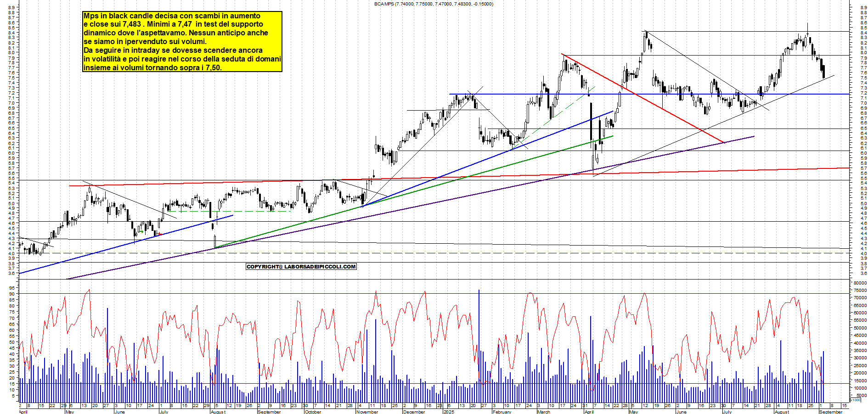The width and height of the screenshot is (868, 414).
Task: Select the line 'Mps in black candle decisa con scambi in aumento'
Action: [172, 16]
